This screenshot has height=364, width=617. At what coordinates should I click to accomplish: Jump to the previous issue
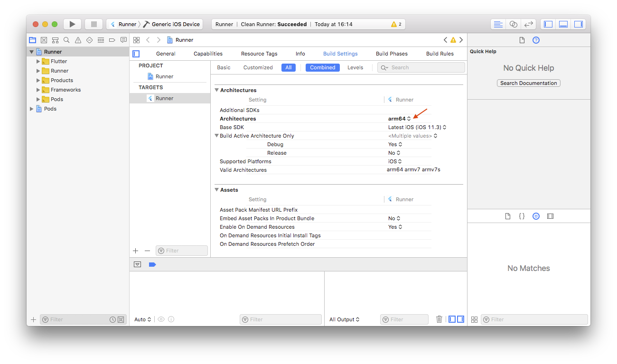445,40
